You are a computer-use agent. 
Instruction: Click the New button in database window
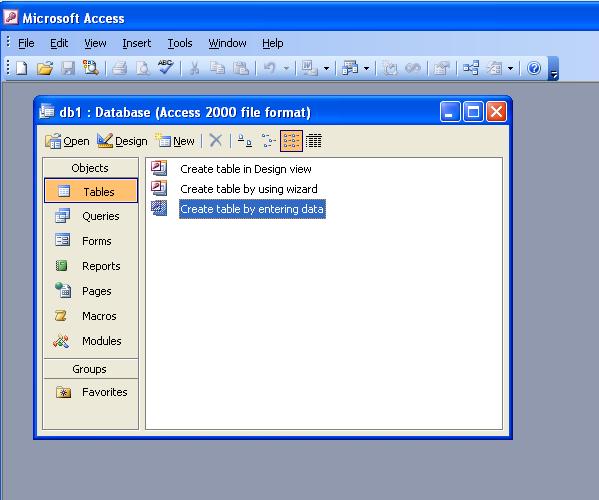pos(175,141)
